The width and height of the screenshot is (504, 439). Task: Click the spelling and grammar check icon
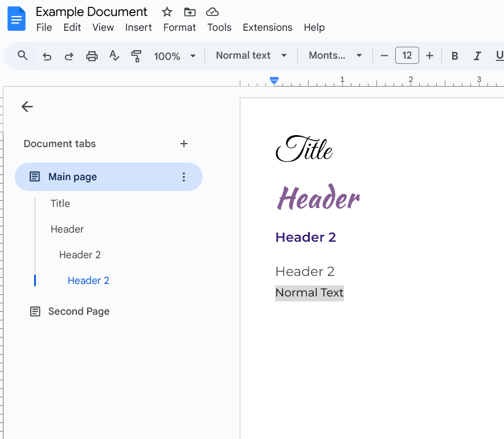pos(114,56)
